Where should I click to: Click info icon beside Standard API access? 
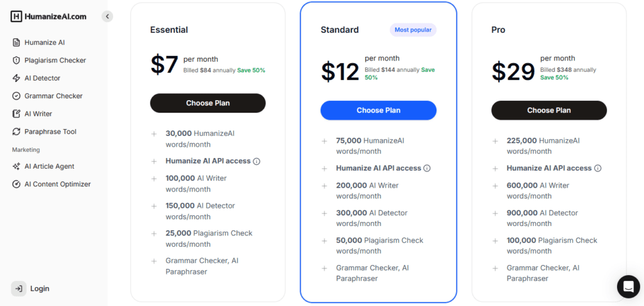click(427, 168)
